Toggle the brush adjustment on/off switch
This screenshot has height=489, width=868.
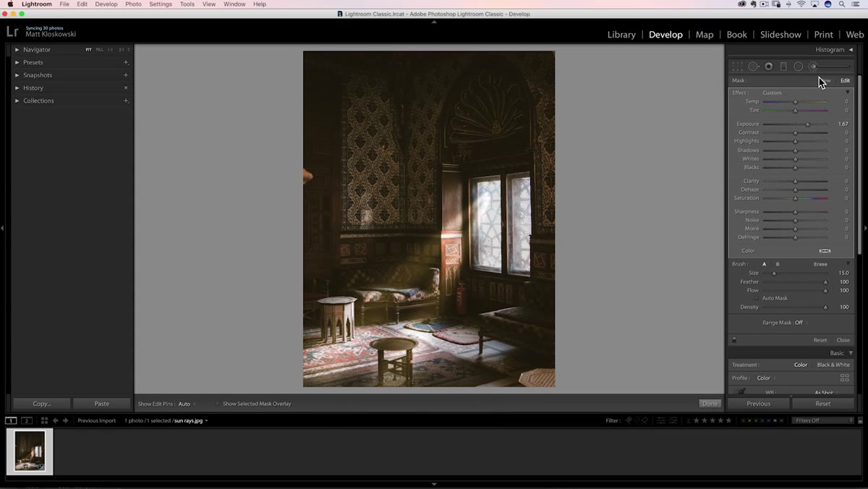pos(734,340)
